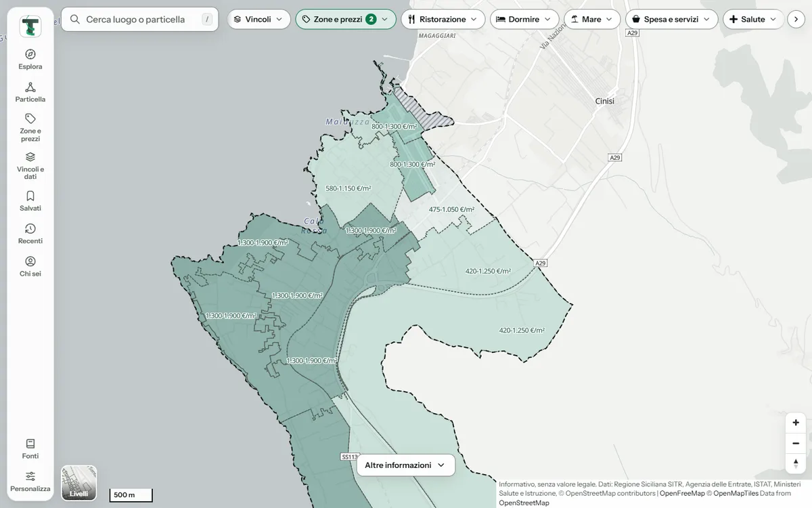Open Livelli layers thumbnail
The image size is (812, 508).
[x=79, y=483]
